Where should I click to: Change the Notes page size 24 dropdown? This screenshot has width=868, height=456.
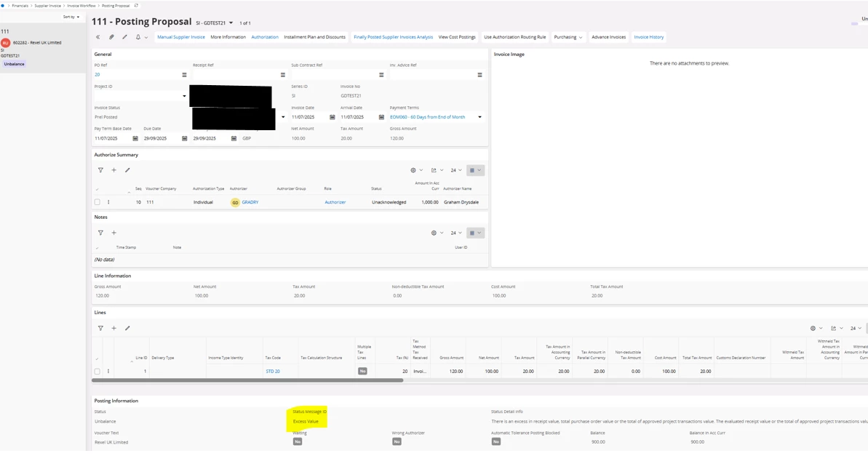[x=456, y=233]
